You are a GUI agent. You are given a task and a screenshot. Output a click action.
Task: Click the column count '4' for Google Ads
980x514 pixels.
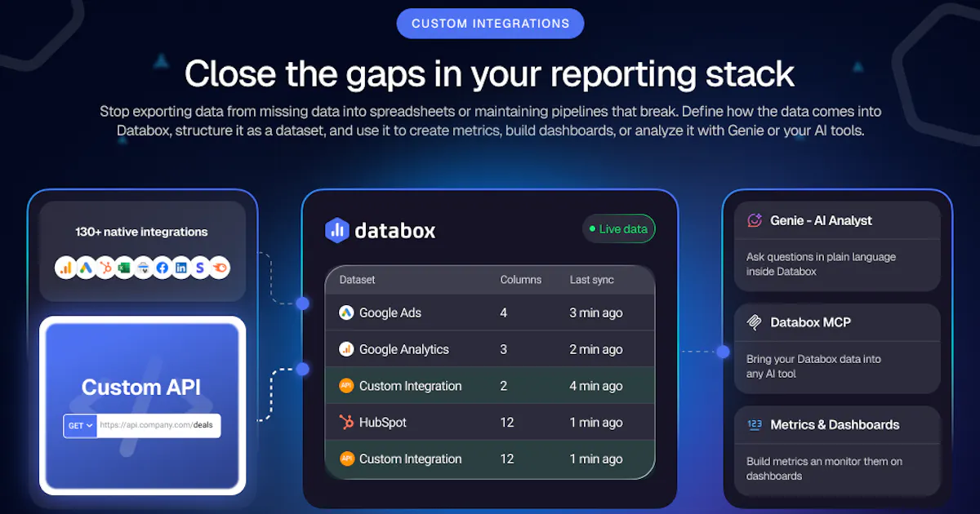click(504, 312)
